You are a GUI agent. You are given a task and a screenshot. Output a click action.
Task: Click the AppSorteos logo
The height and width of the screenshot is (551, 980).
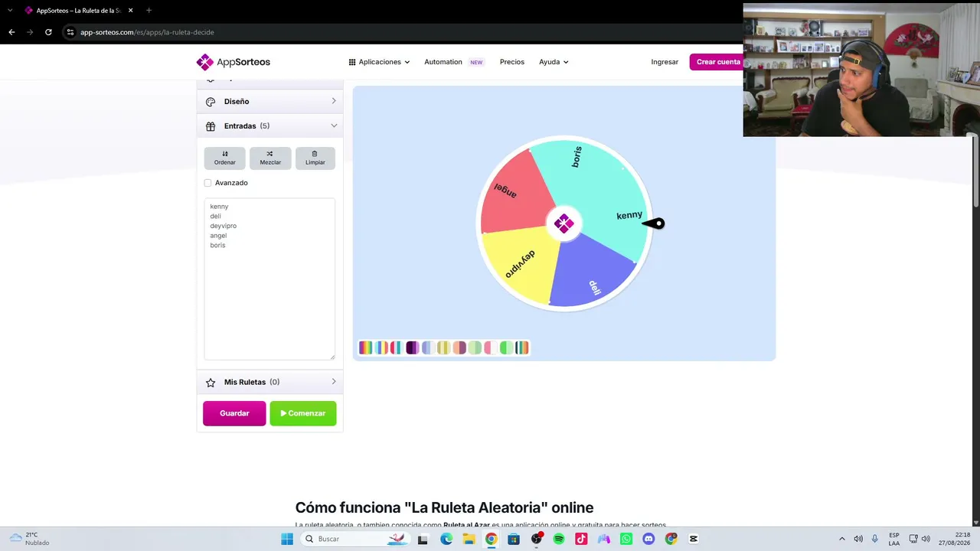click(x=233, y=62)
